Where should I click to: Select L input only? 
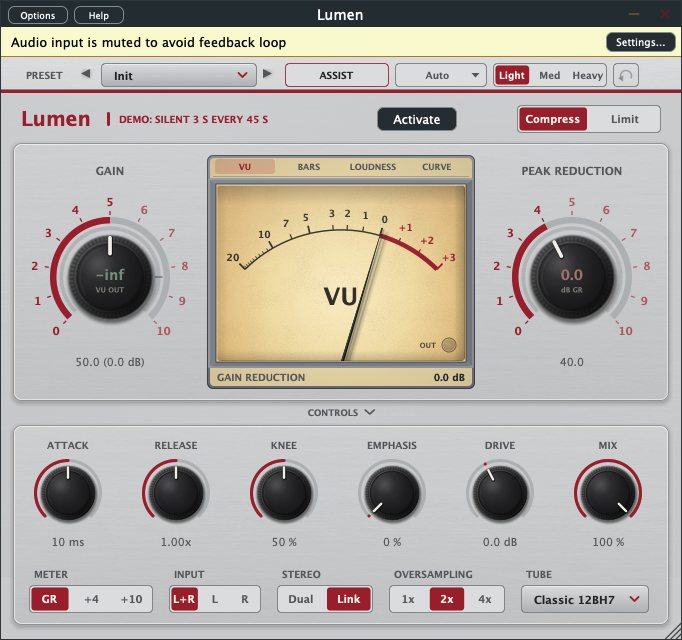(x=215, y=599)
